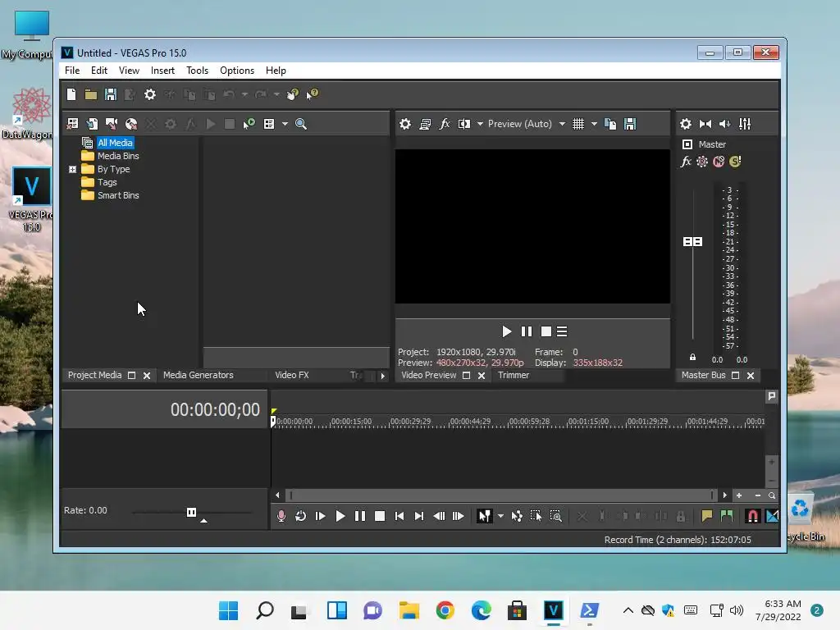
Task: Toggle Enable Snapping magnet icon
Action: (x=752, y=516)
